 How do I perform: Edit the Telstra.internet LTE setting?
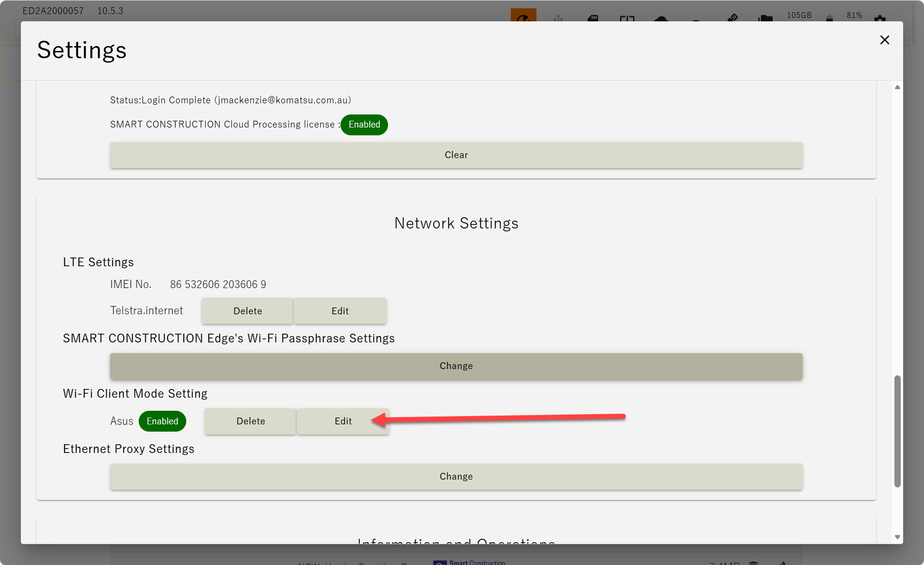[340, 311]
